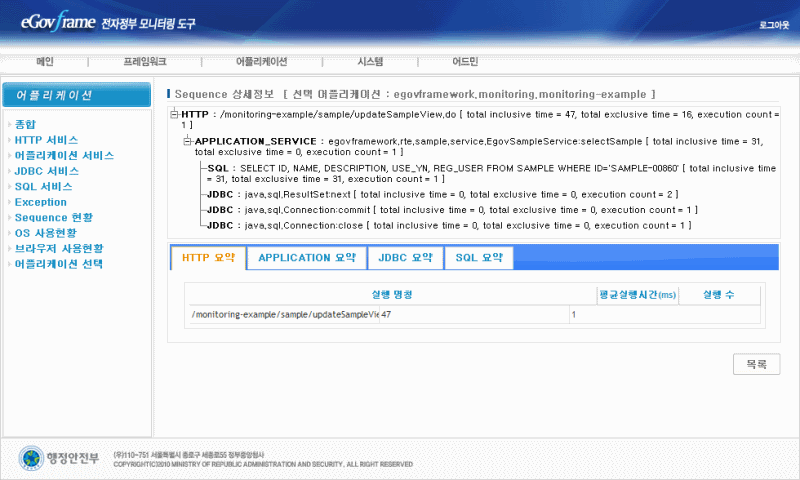Switch to the JDBC 요약 tab

pos(405,258)
